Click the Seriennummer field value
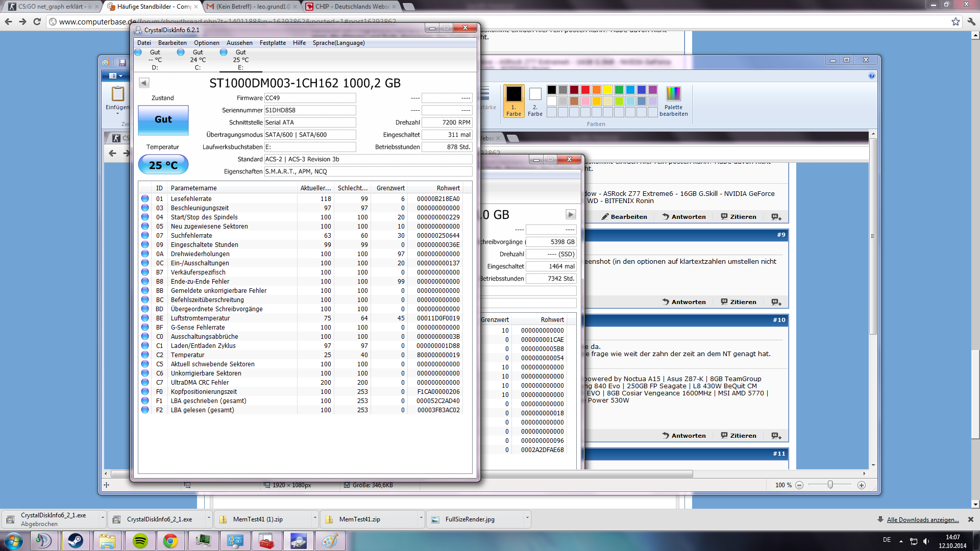Viewport: 980px width, 551px height. pyautogui.click(x=309, y=110)
